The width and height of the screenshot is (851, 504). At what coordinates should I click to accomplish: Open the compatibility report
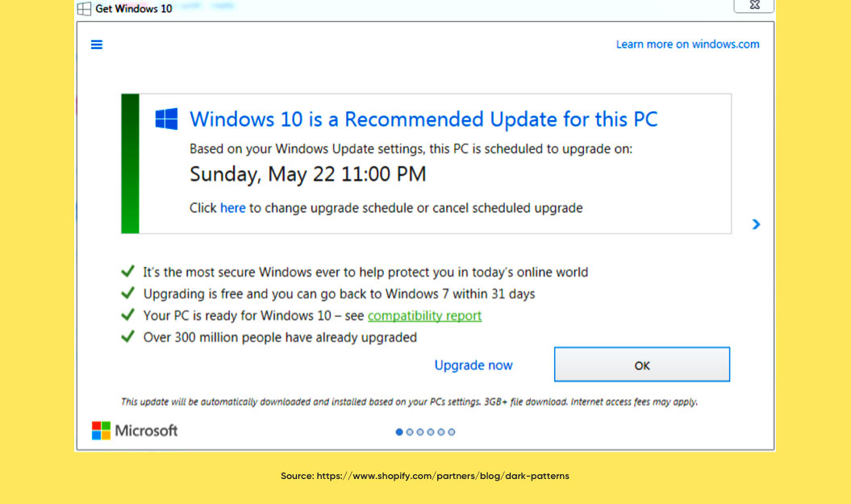[x=424, y=315]
